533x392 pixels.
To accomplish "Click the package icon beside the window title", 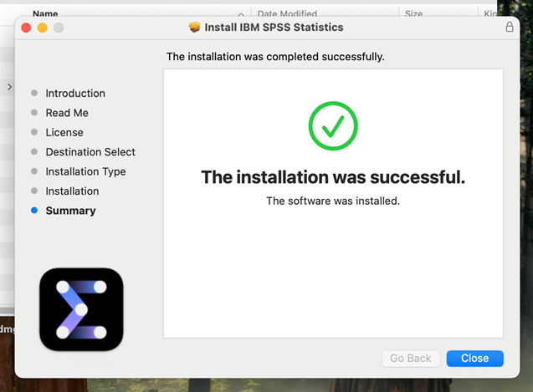I will click(x=195, y=27).
